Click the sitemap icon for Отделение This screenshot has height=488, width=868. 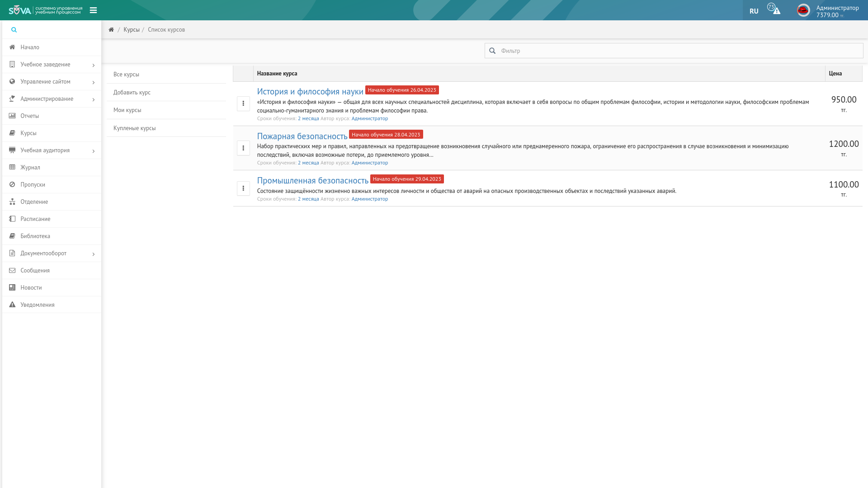click(12, 202)
